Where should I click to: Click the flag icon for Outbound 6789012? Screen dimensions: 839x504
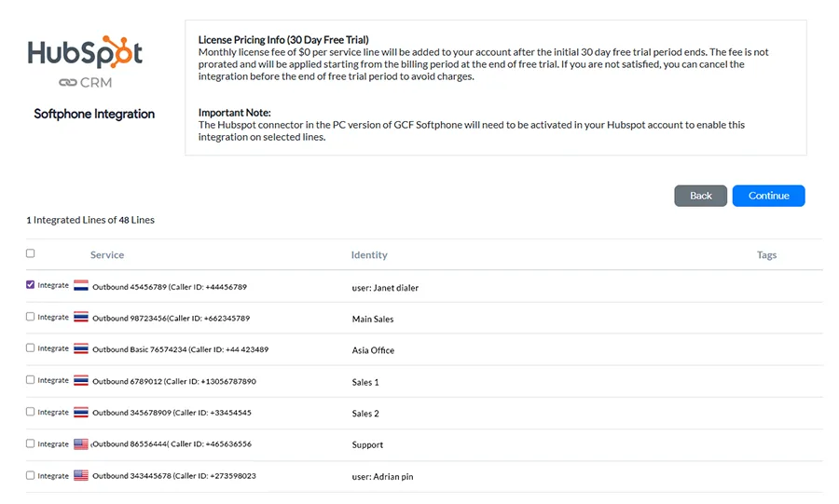click(81, 381)
